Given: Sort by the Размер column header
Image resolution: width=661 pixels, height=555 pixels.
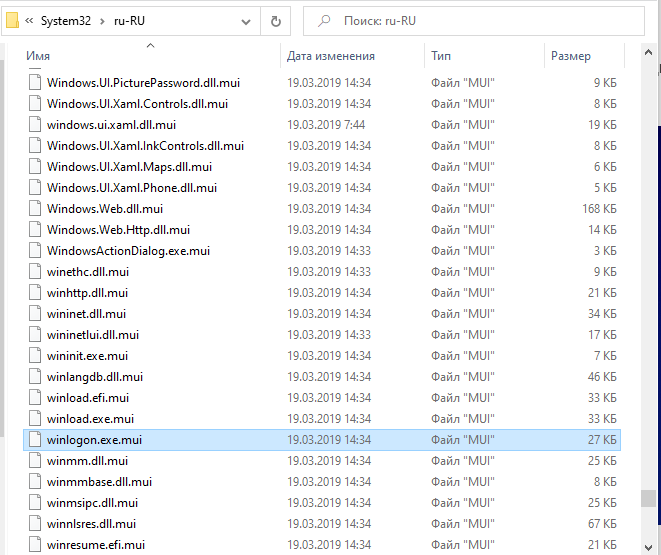Looking at the screenshot, I should (571, 56).
